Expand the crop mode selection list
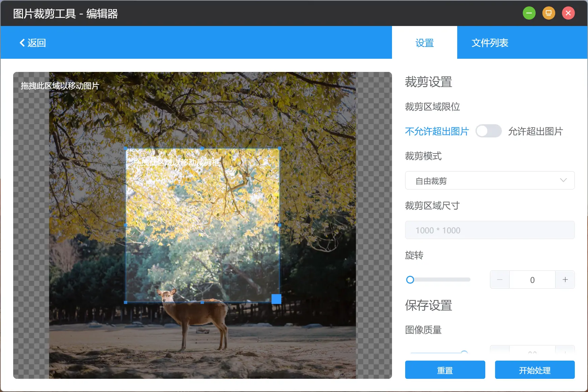This screenshot has width=588, height=392. click(489, 180)
